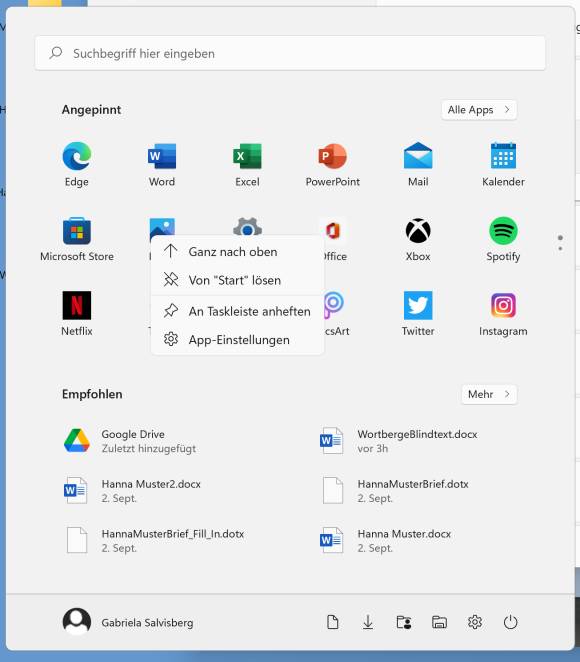Screen dimensions: 580x662
Task: Open WortbergeBlindtext.docx recent file
Action: [399, 441]
